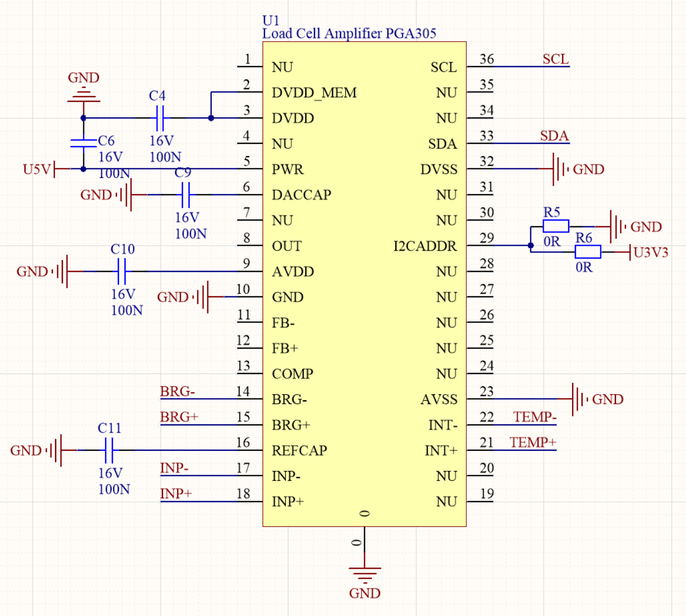Screen dimensions: 686x616
Task: Click the R6 designator label
Action: (x=584, y=238)
